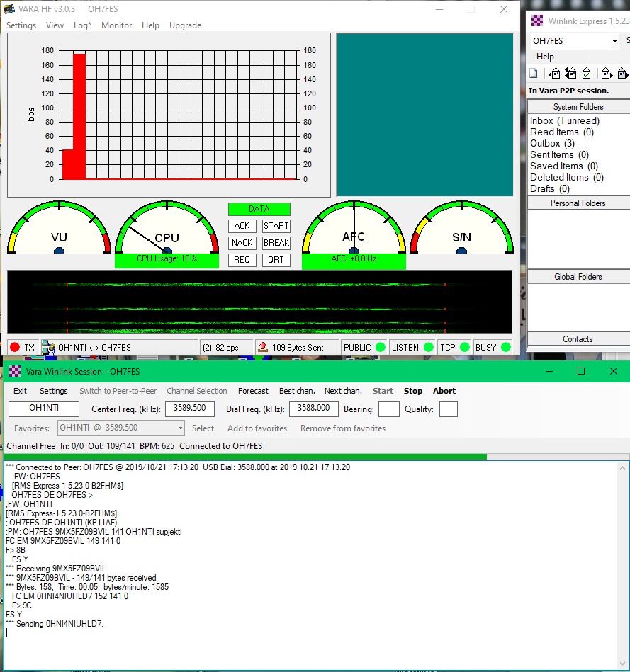Open the Favorites dropdown showing OH1NTI @ 3589.500
630x672 pixels.
(180, 428)
